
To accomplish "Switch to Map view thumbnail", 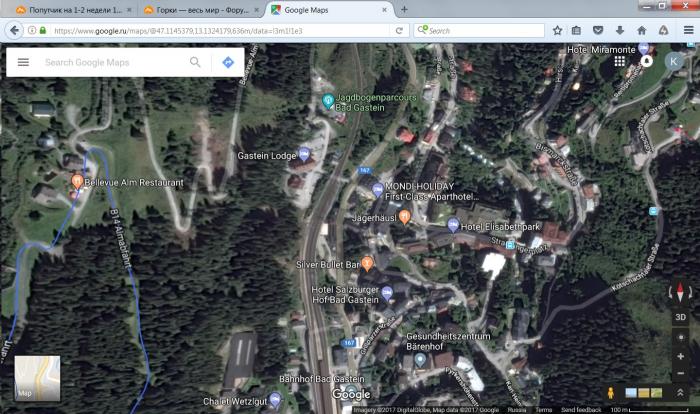I will [x=37, y=378].
